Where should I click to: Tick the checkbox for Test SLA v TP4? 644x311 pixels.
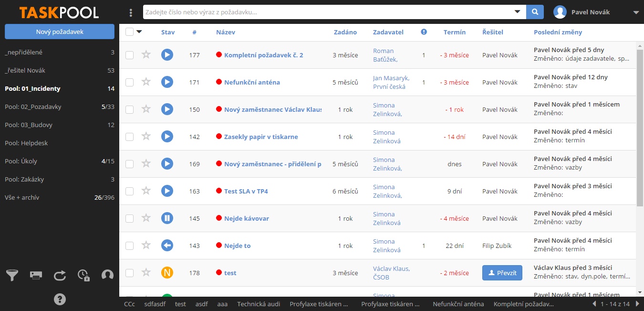[129, 191]
